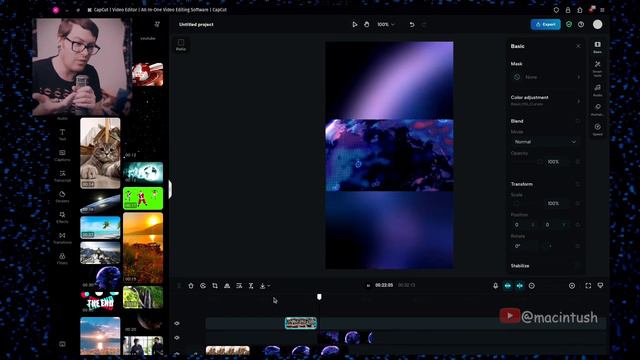Toggle the auto snap linkage button

(520, 286)
